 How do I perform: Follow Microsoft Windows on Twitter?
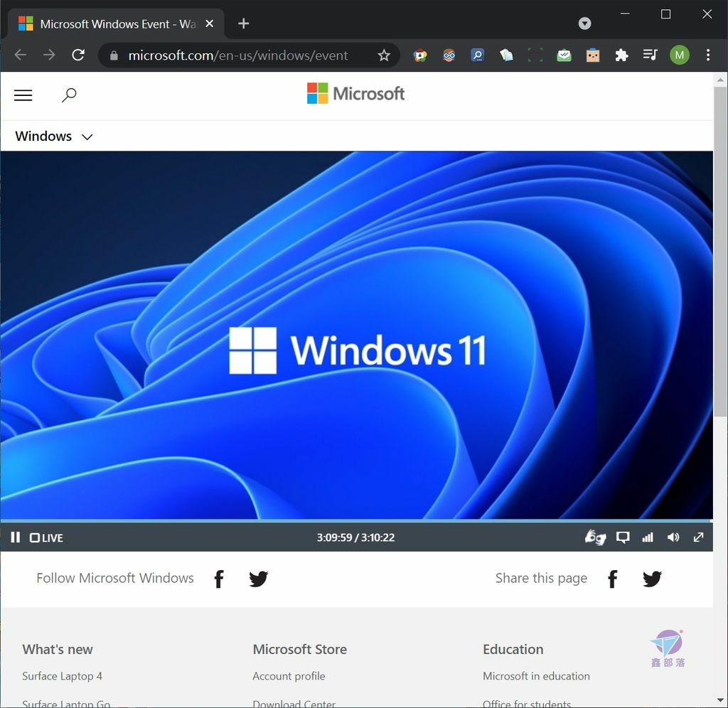point(259,579)
